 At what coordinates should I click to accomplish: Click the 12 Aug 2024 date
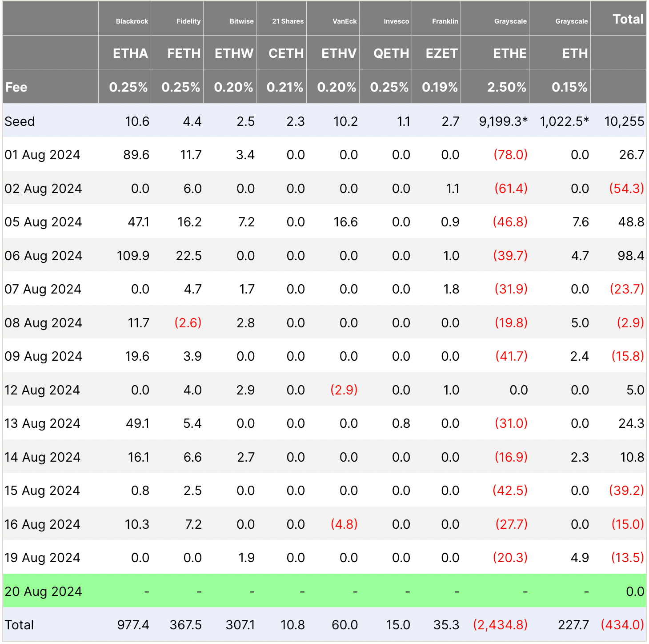tap(42, 390)
